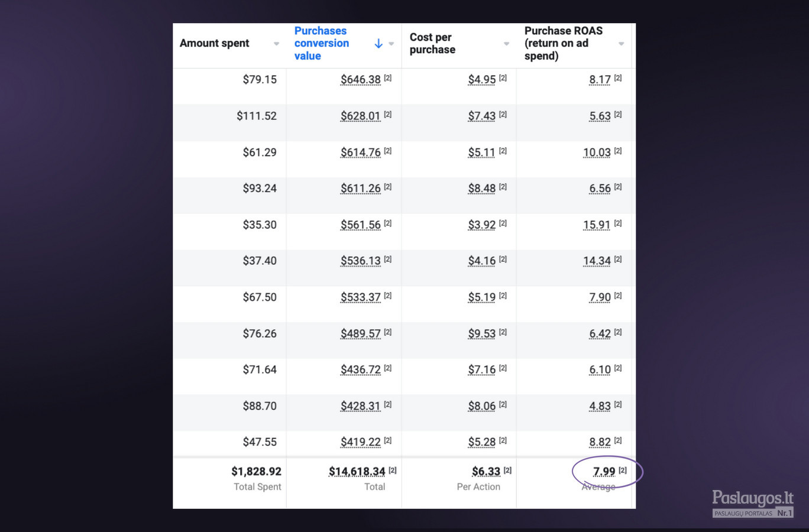The image size is (809, 532).
Task: Open Purchase ROAS column dropdown arrow
Action: tap(621, 44)
